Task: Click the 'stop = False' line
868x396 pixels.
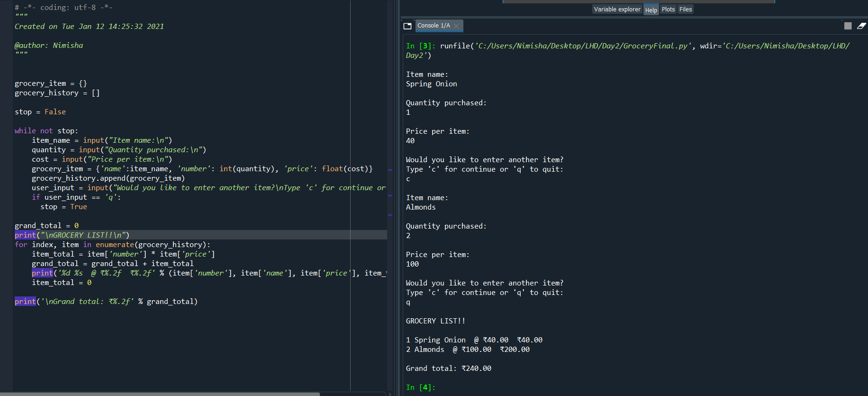Action: click(x=40, y=112)
